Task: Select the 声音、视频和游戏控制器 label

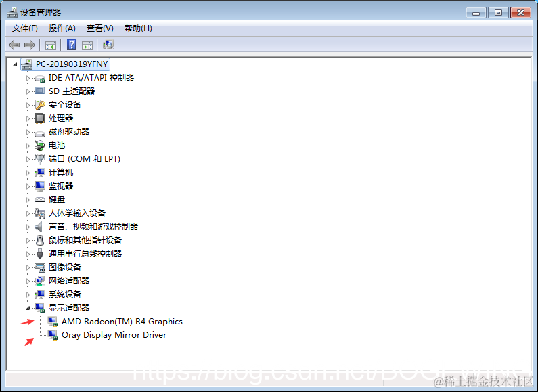Action: tap(93, 227)
